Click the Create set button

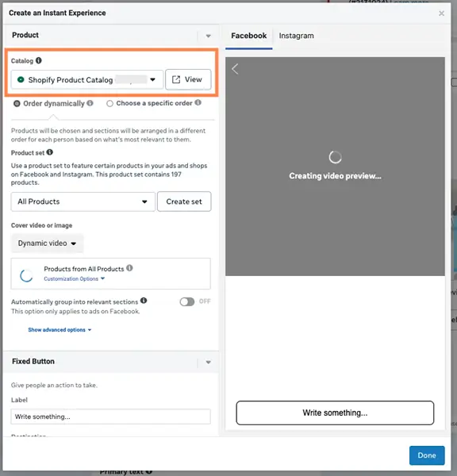click(184, 202)
